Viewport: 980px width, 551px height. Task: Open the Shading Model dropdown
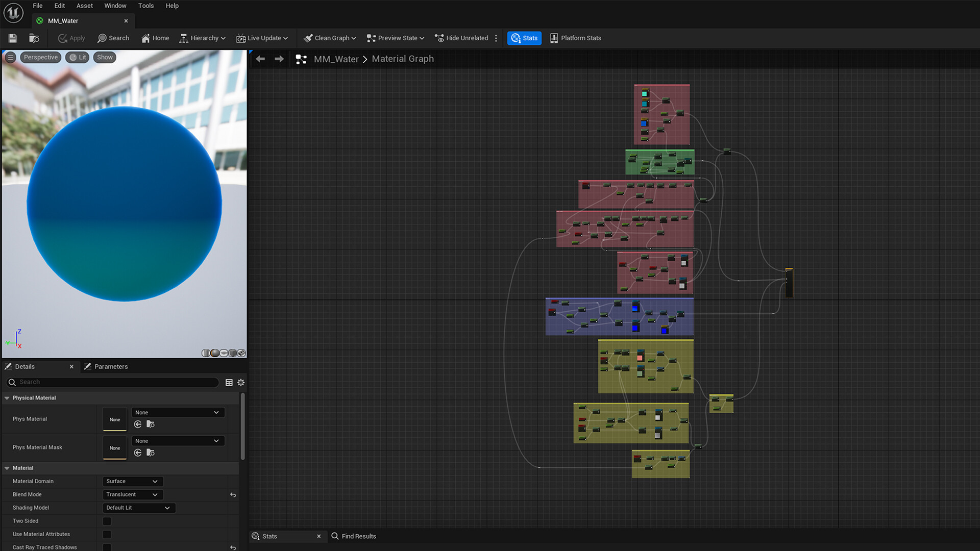[139, 508]
